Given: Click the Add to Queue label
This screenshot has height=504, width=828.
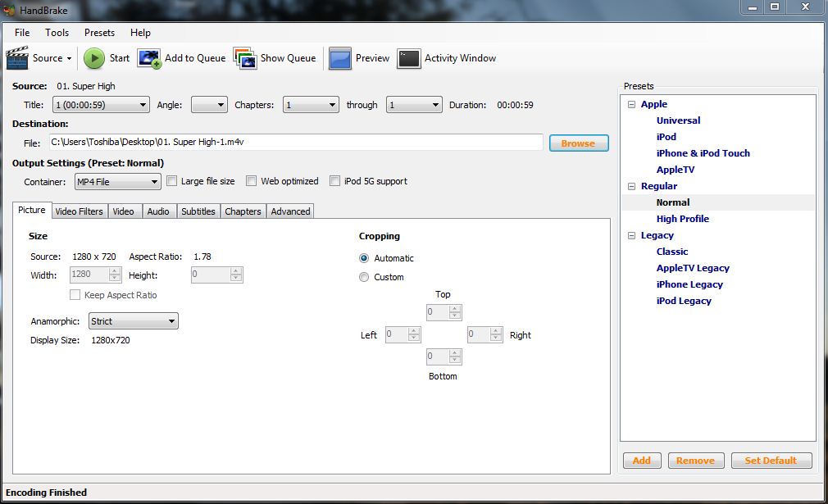Looking at the screenshot, I should click(195, 58).
